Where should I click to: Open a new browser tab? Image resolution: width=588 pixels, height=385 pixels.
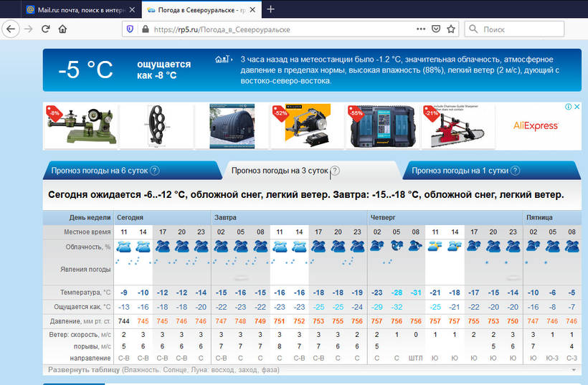pyautogui.click(x=270, y=10)
